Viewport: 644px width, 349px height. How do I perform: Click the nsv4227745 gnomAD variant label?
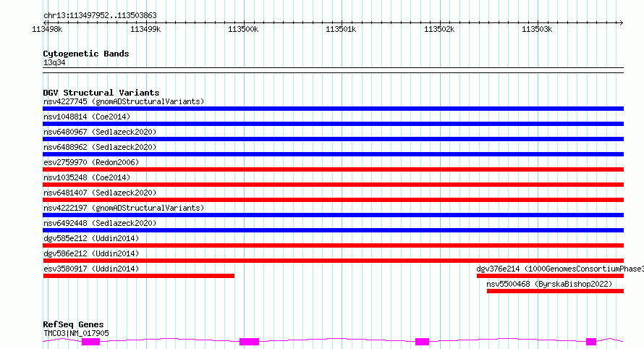(124, 101)
